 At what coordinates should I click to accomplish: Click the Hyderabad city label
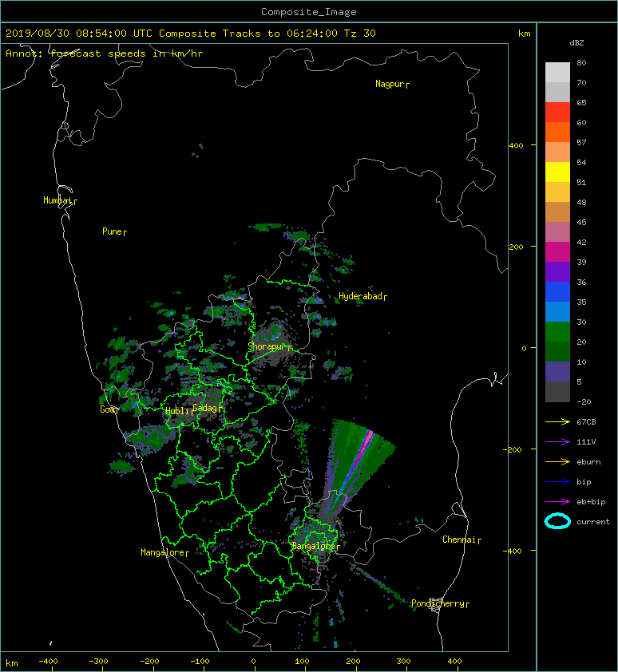[362, 297]
